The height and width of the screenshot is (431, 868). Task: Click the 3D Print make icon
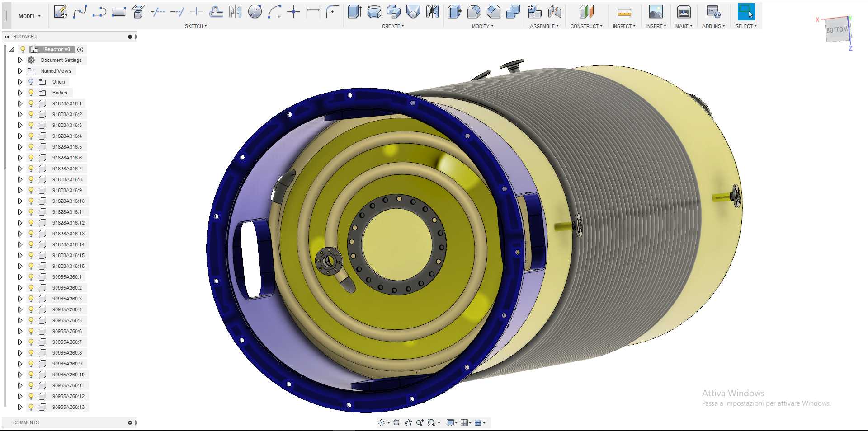point(684,12)
